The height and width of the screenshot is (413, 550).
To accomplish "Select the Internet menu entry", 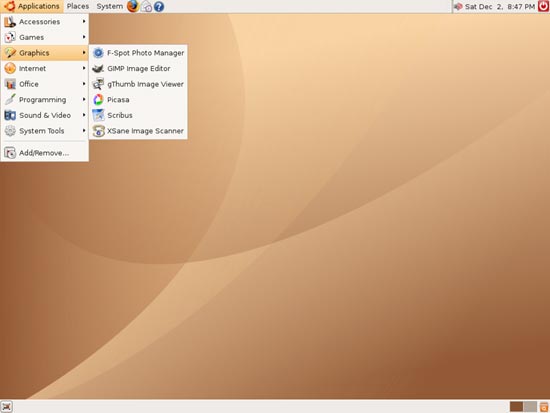I will pos(45,68).
